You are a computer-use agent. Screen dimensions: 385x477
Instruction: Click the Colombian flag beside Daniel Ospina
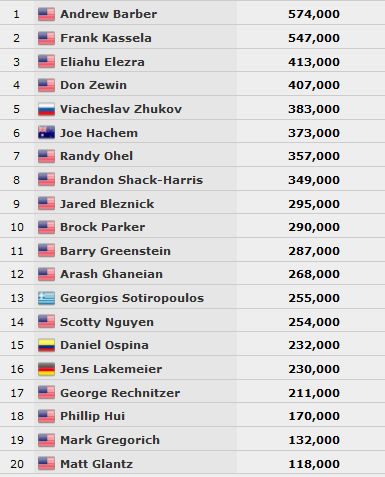pyautogui.click(x=46, y=345)
